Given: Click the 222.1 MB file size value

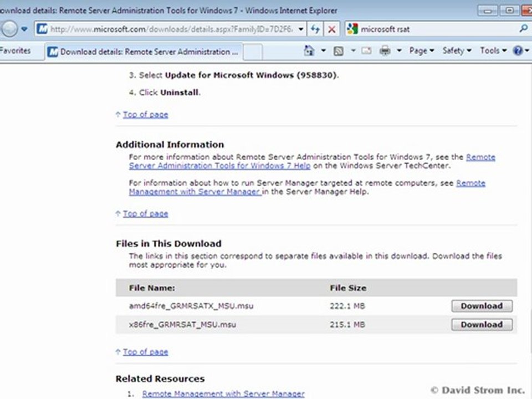Looking at the screenshot, I should click(x=347, y=306).
